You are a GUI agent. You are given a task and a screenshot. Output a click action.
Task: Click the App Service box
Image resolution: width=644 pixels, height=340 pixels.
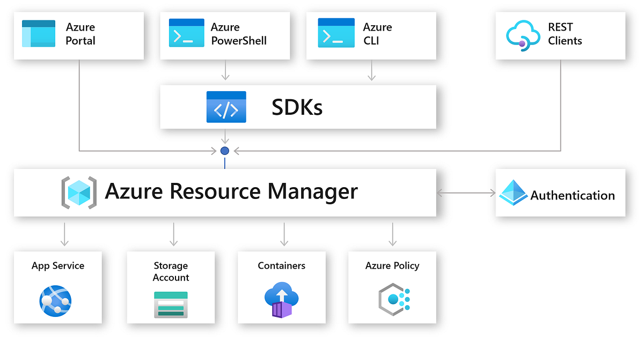(x=57, y=287)
